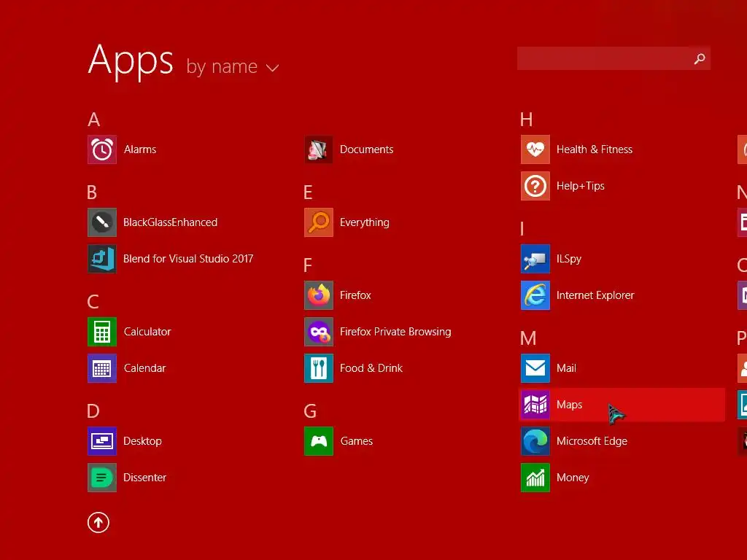Open the Calendar app icon
The height and width of the screenshot is (560, 747).
102,368
